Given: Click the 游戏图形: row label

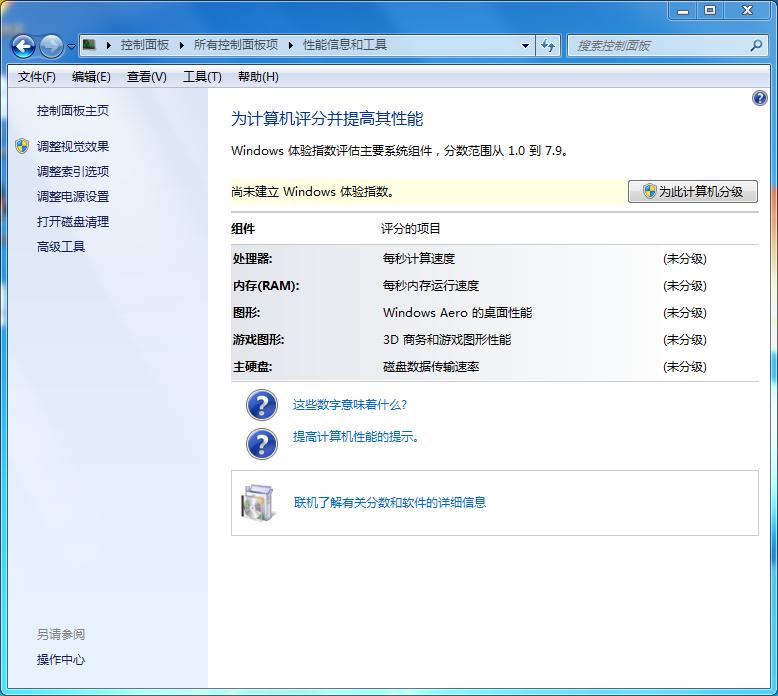Looking at the screenshot, I should coord(259,340).
